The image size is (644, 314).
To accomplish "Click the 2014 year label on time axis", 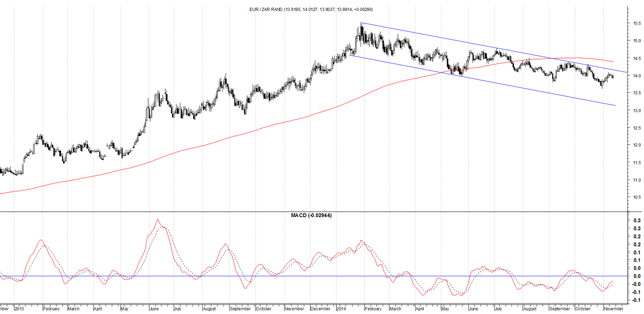I will [x=341, y=308].
